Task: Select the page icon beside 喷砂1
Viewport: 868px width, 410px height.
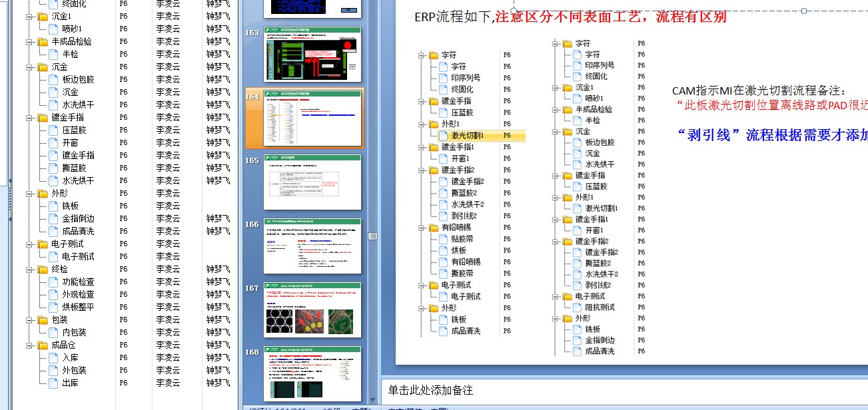Action: pos(53,29)
